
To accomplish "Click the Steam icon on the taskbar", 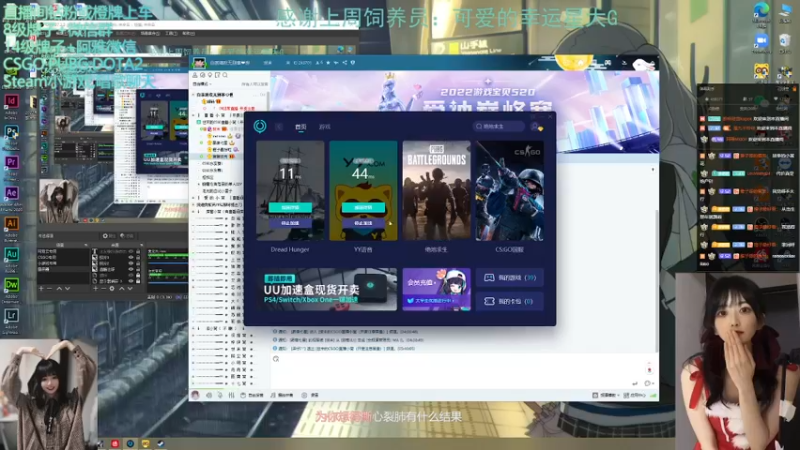I will click(161, 444).
